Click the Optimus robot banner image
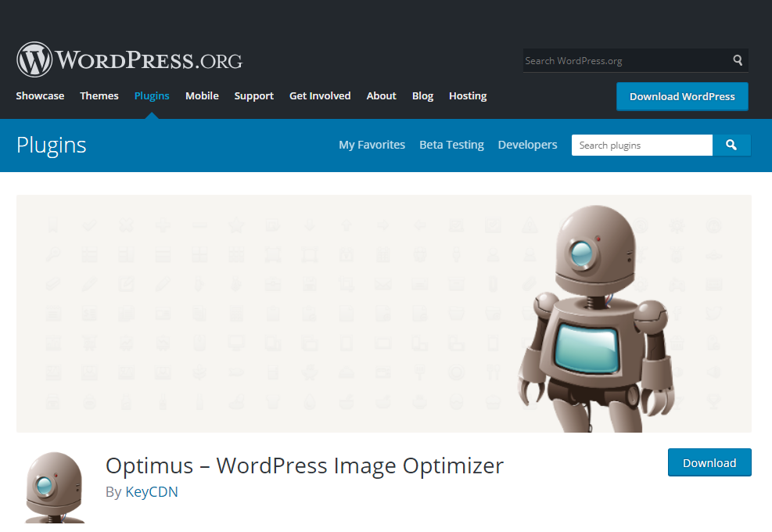The height and width of the screenshot is (532, 772). [384, 314]
